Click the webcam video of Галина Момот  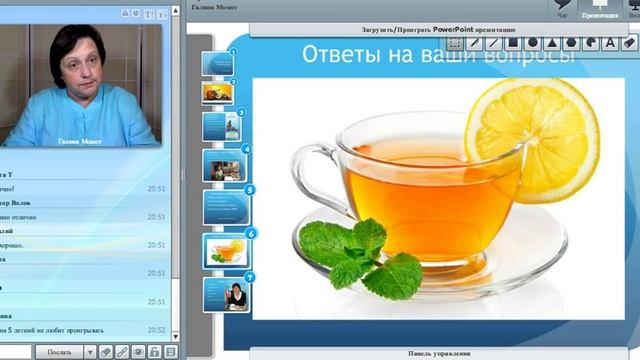(81, 85)
